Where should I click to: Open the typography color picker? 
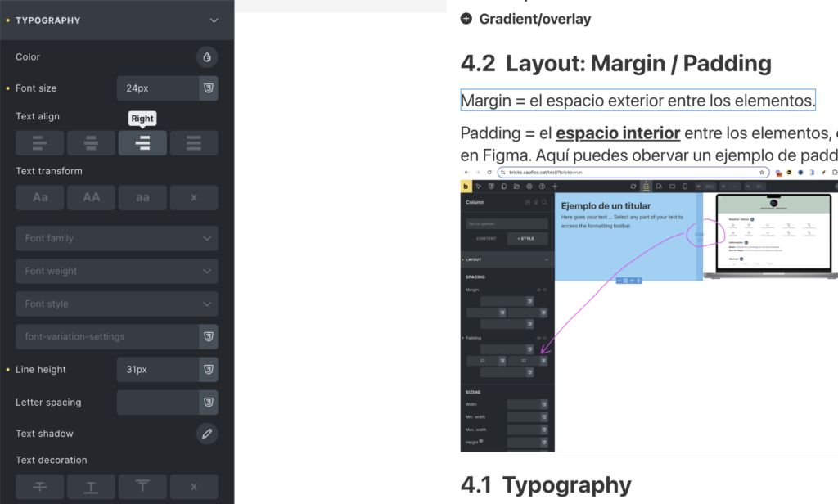point(207,57)
